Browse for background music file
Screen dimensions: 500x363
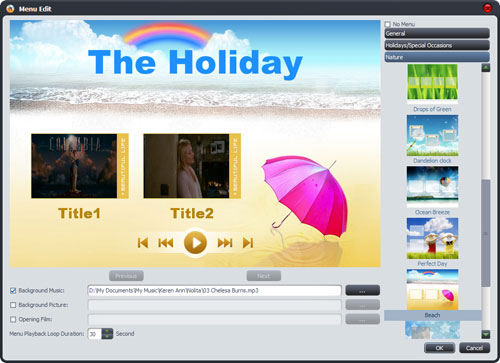click(362, 290)
